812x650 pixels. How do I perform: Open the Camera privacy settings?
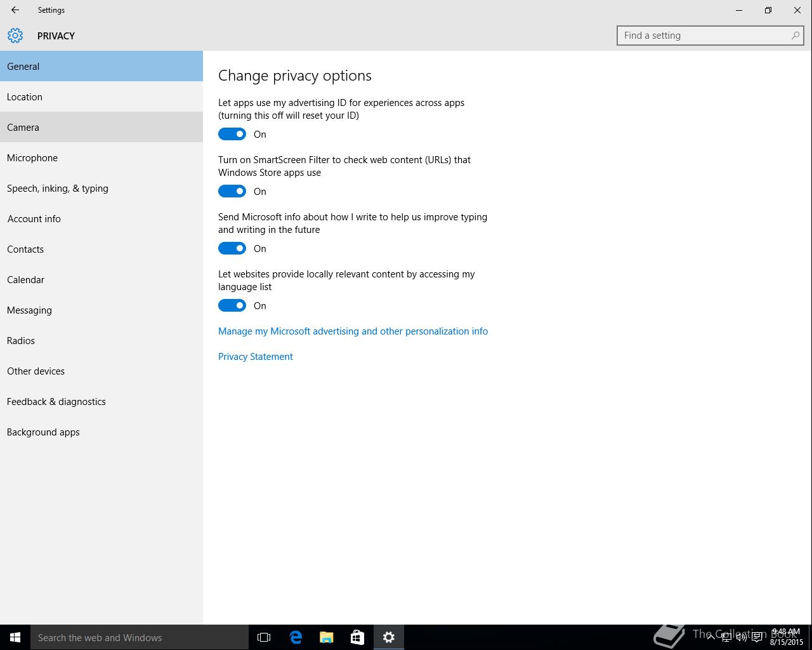coord(101,127)
